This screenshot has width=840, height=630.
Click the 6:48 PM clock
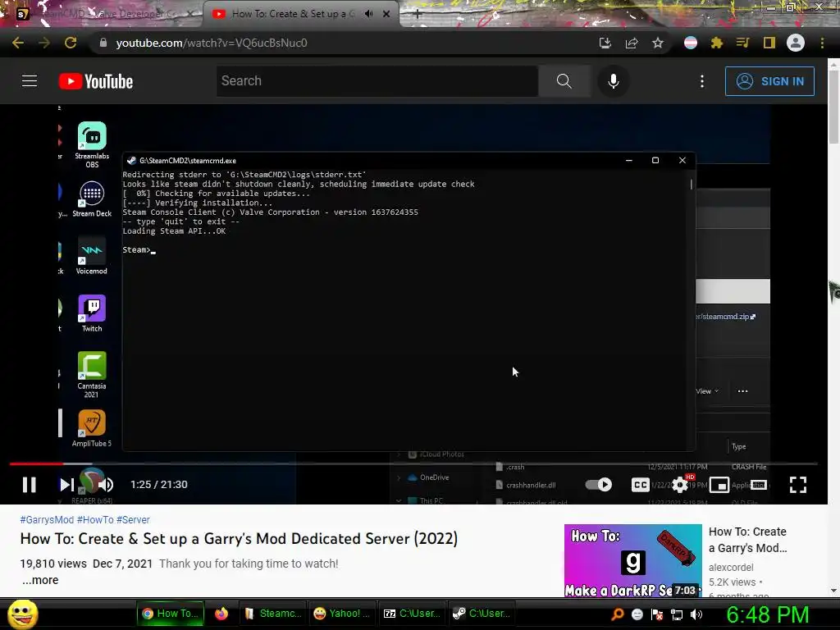[x=767, y=614]
